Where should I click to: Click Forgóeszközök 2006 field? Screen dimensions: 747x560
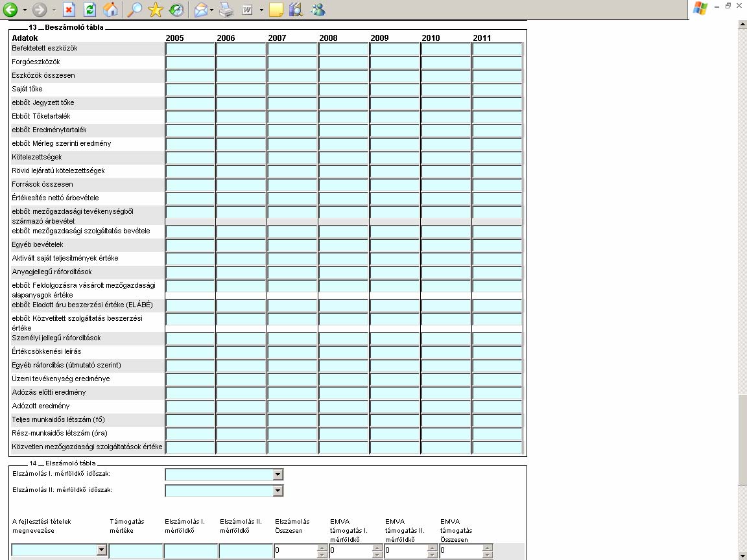(241, 62)
